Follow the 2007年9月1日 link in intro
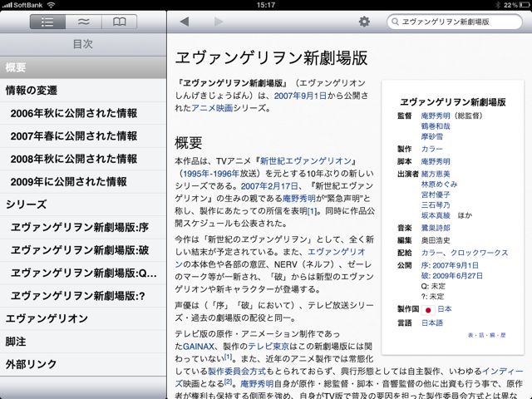The height and width of the screenshot is (399, 532). point(300,96)
